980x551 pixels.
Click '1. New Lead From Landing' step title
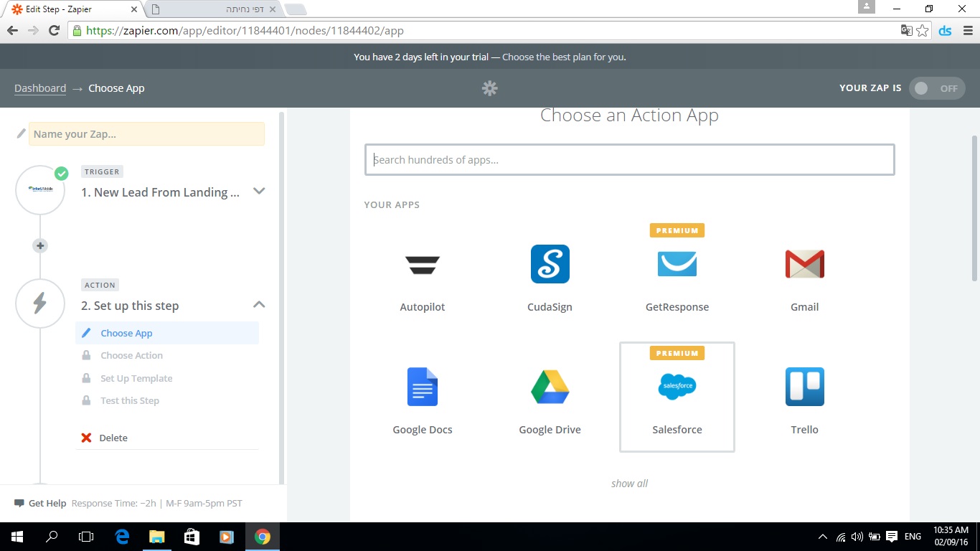coord(160,192)
